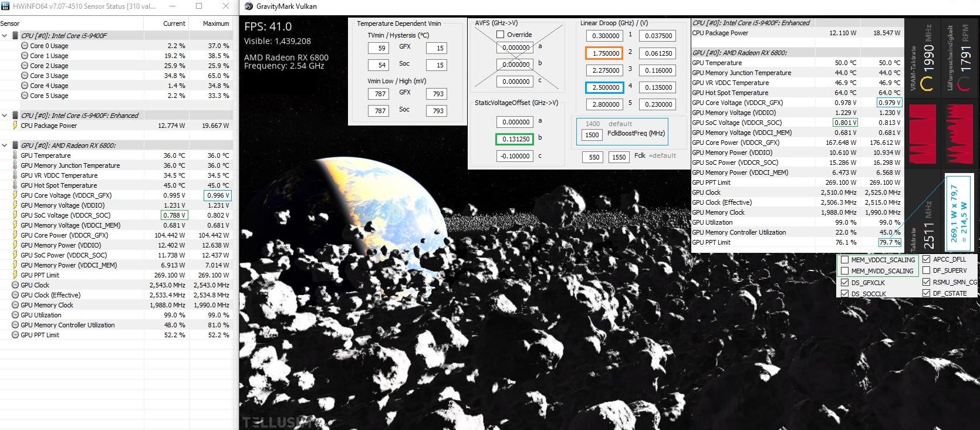This screenshot has width=980, height=430.
Task: Click the clock icon beside Core 1 Usage
Action: coord(25,56)
